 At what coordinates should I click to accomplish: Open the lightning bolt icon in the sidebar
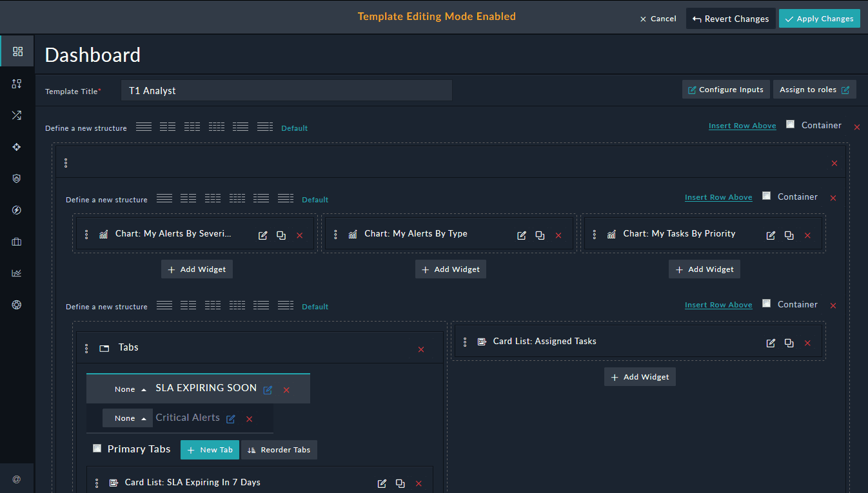(x=17, y=210)
